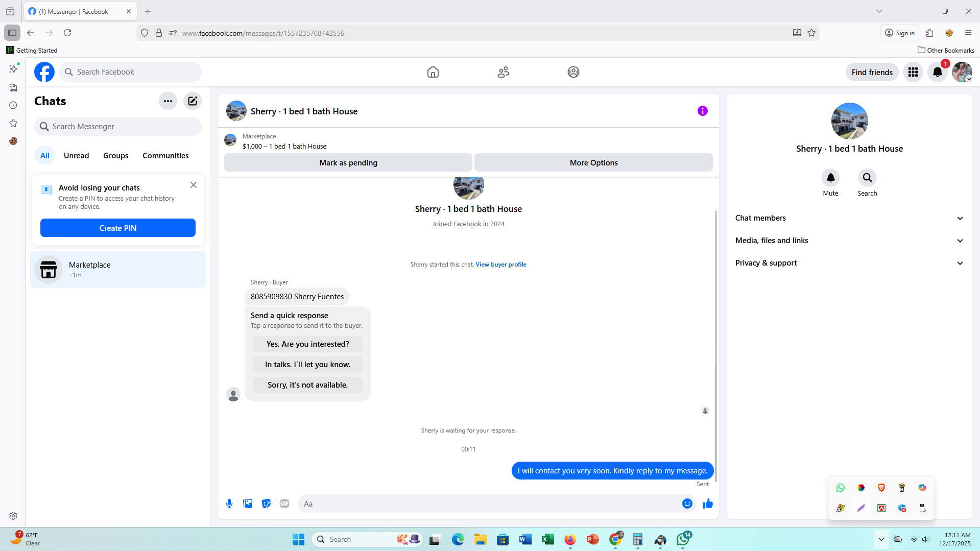Open the emoji picker in message box

coord(687,504)
